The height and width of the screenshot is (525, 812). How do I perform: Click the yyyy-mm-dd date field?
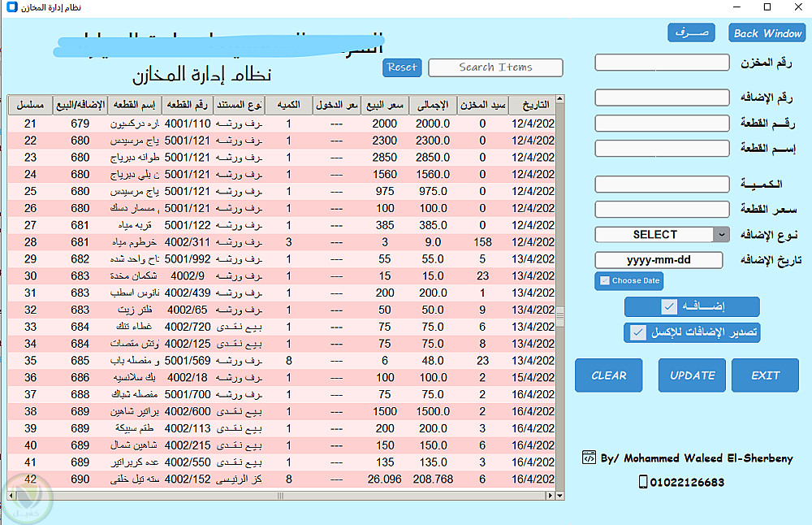659,260
